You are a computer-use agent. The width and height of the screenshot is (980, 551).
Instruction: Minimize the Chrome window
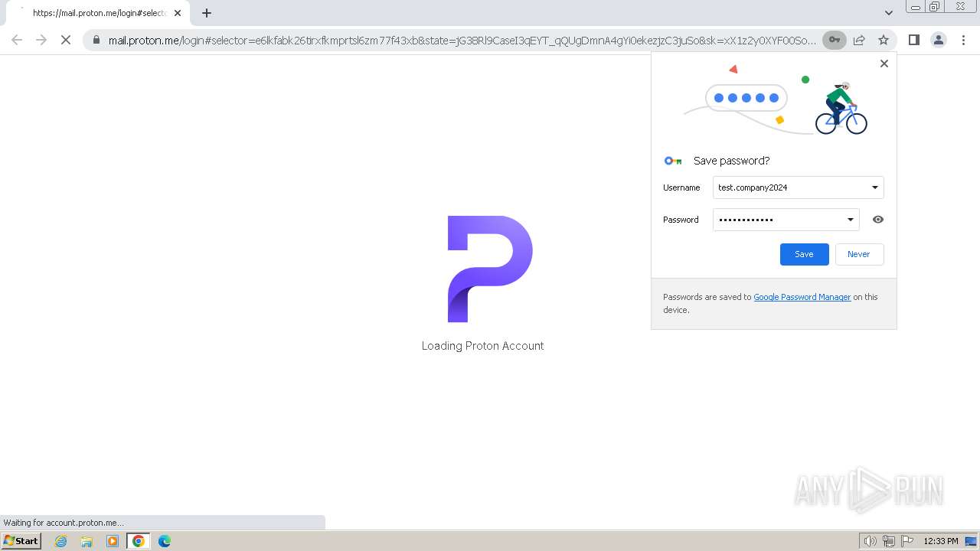coord(915,6)
